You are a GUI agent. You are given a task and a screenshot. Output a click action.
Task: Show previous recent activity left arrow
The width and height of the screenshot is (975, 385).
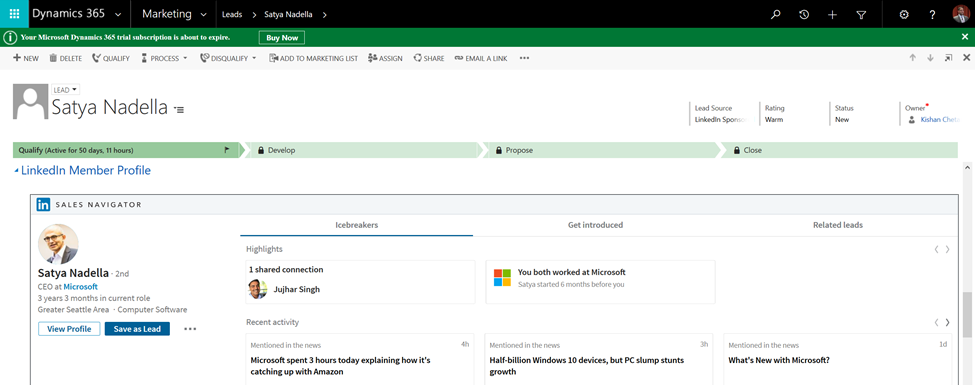click(936, 323)
